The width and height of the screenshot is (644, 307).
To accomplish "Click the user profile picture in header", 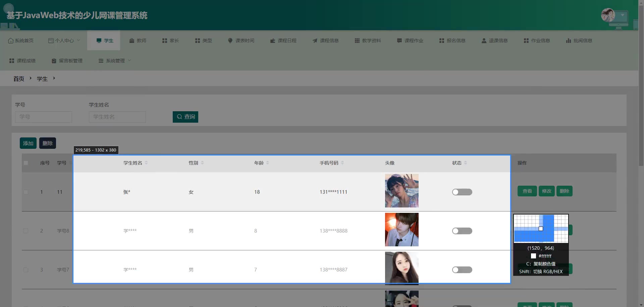I will point(608,15).
